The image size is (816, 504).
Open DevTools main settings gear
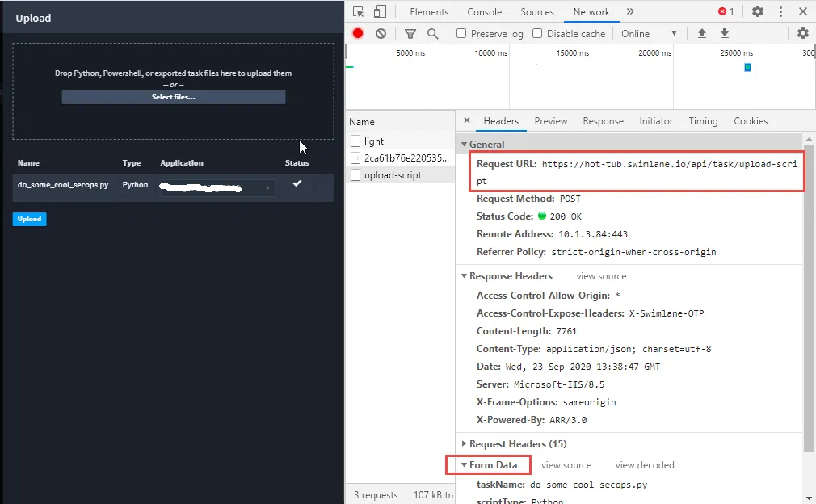click(x=758, y=11)
